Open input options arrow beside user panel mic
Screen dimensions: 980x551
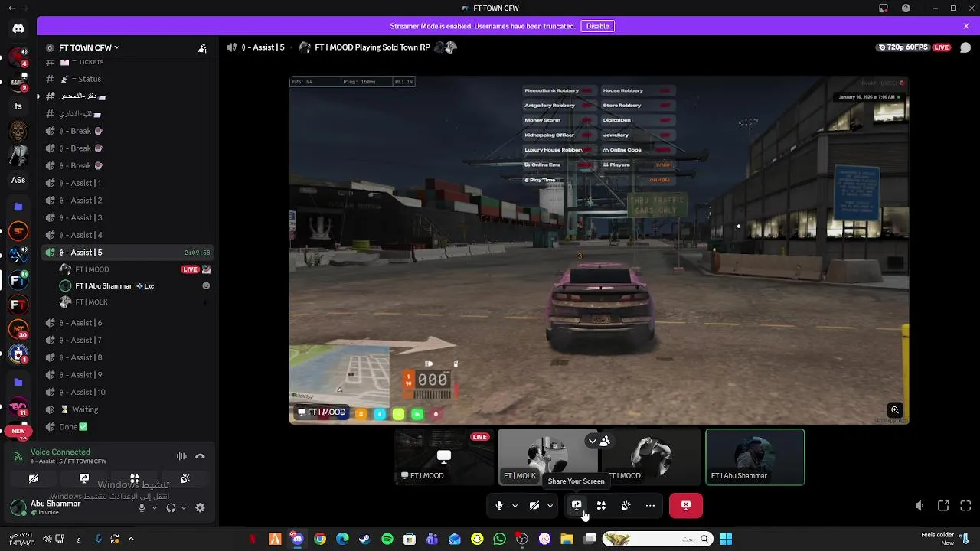click(155, 507)
